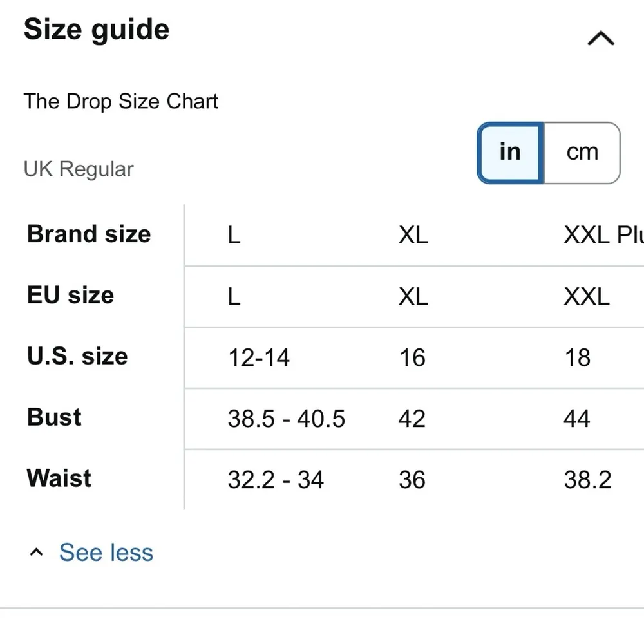
Task: Click the Bust row header
Action: pos(55,417)
